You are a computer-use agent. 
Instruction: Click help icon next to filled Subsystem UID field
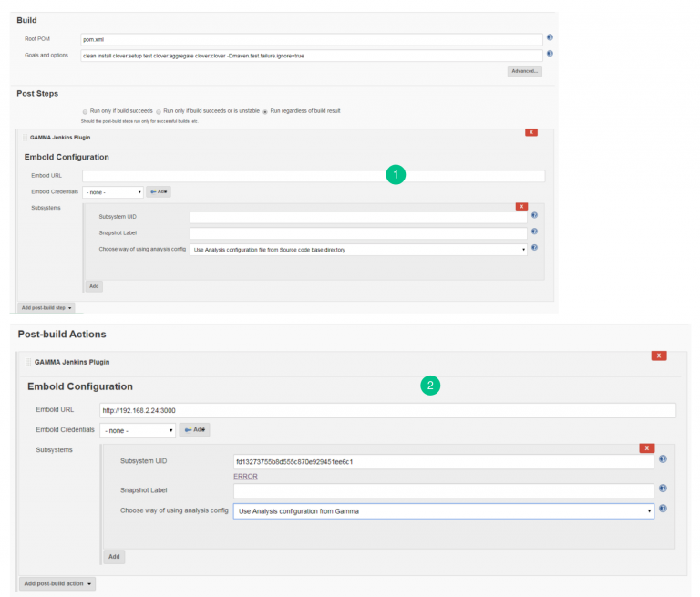pos(663,460)
